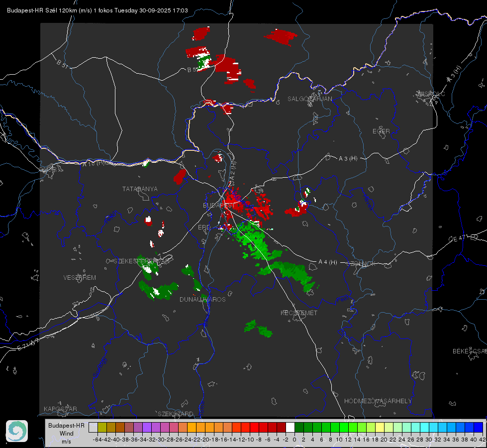487x448 pixels.
Task: Click the A 2 (H) road label north of Budapest
Action: [233, 171]
